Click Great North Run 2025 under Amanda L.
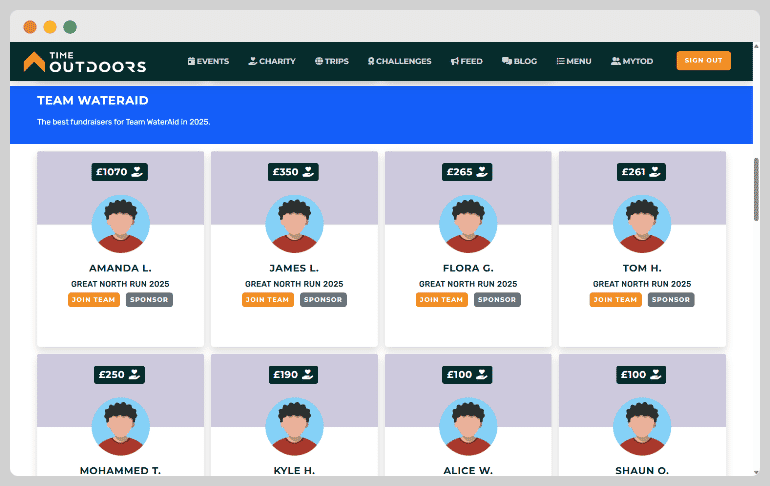 click(x=120, y=284)
